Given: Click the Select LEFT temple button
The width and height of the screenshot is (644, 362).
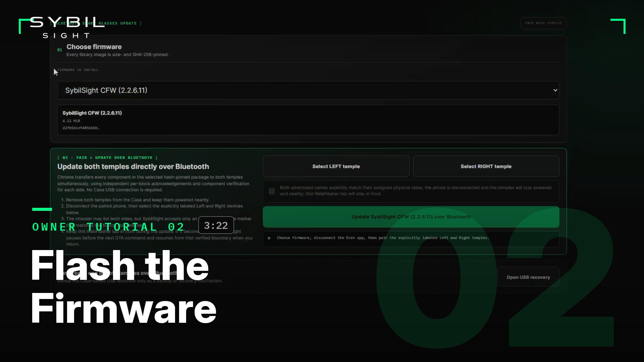Looking at the screenshot, I should pyautogui.click(x=336, y=166).
